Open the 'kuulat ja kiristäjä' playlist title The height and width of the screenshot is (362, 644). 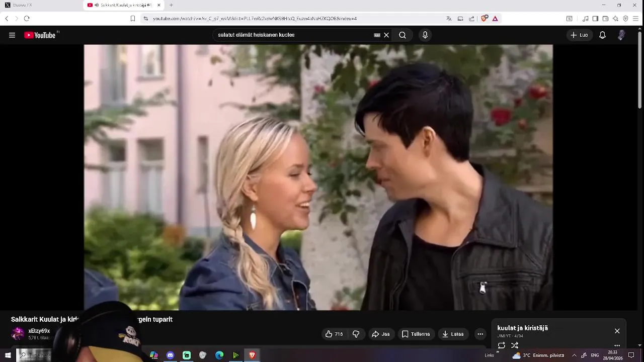click(x=523, y=328)
